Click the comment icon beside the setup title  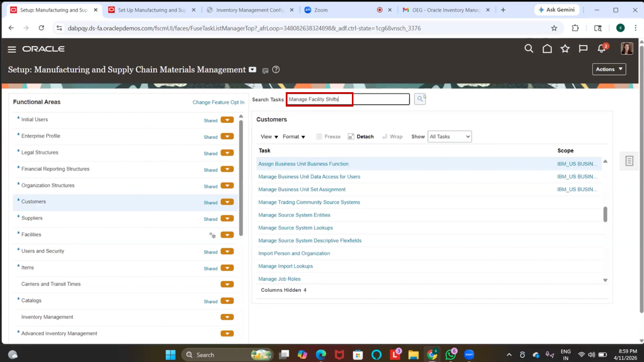265,70
